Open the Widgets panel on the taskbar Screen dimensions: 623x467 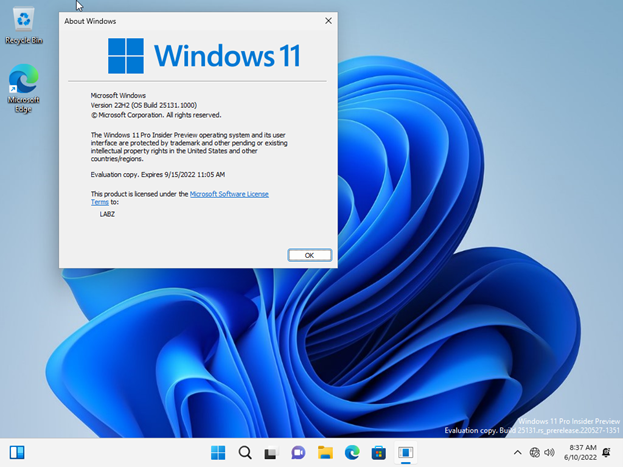pos(17,452)
